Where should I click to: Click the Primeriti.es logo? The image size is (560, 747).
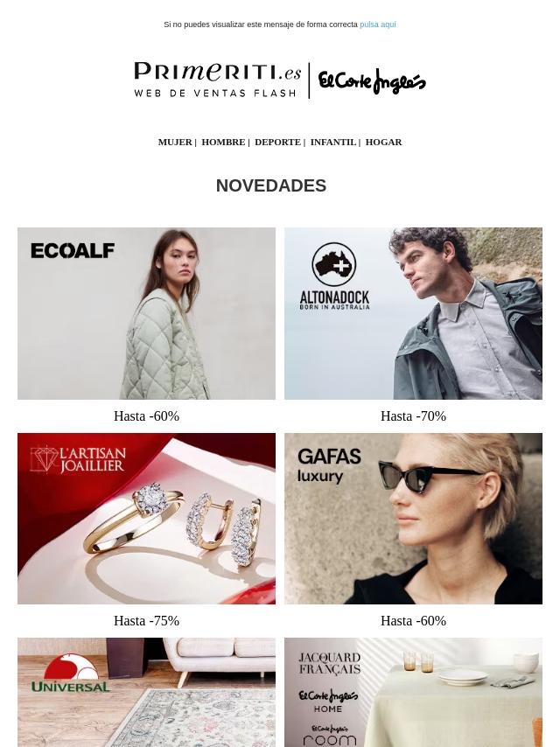217,80
